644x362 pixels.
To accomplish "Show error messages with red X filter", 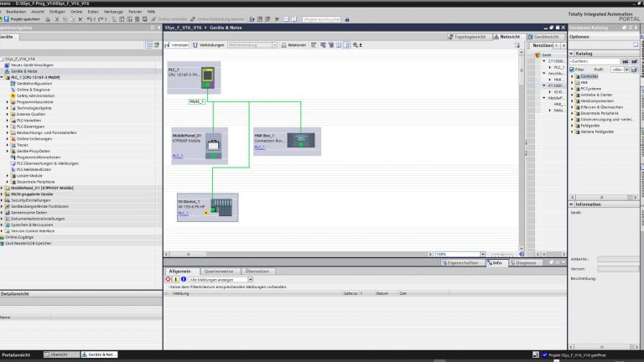I will (168, 280).
